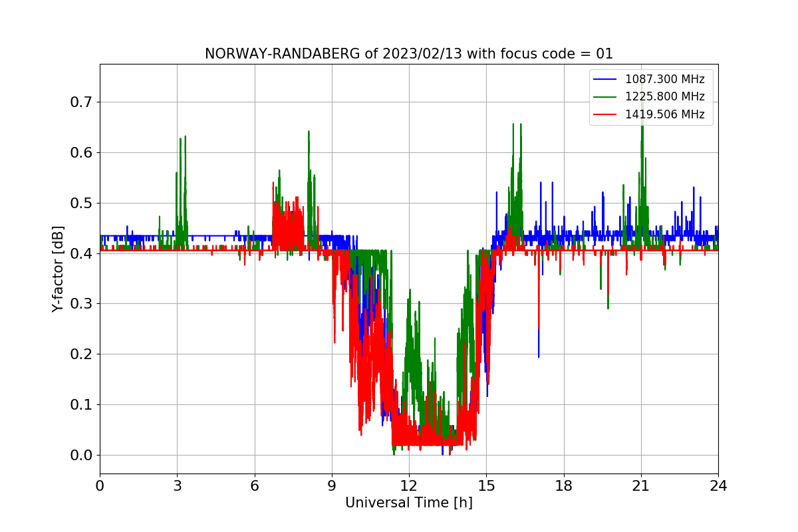The height and width of the screenshot is (532, 798).
Task: Click the y-axis tick label 0.2
Action: [x=81, y=354]
